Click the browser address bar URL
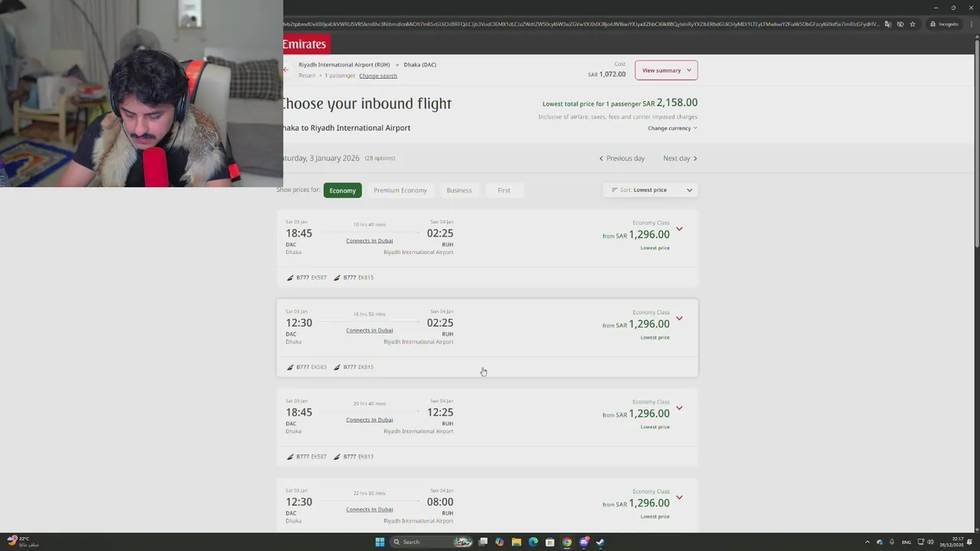Viewport: 980px width, 551px height. tap(582, 24)
